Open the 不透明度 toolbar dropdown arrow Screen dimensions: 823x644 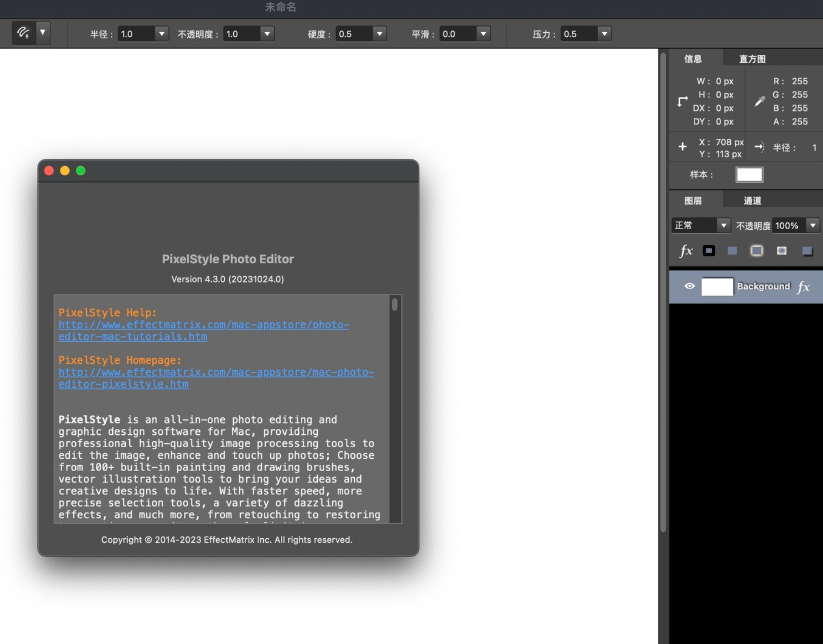point(267,34)
